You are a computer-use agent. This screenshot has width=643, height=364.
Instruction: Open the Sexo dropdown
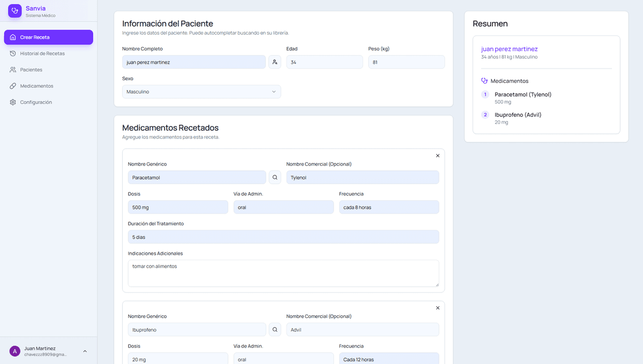[201, 92]
